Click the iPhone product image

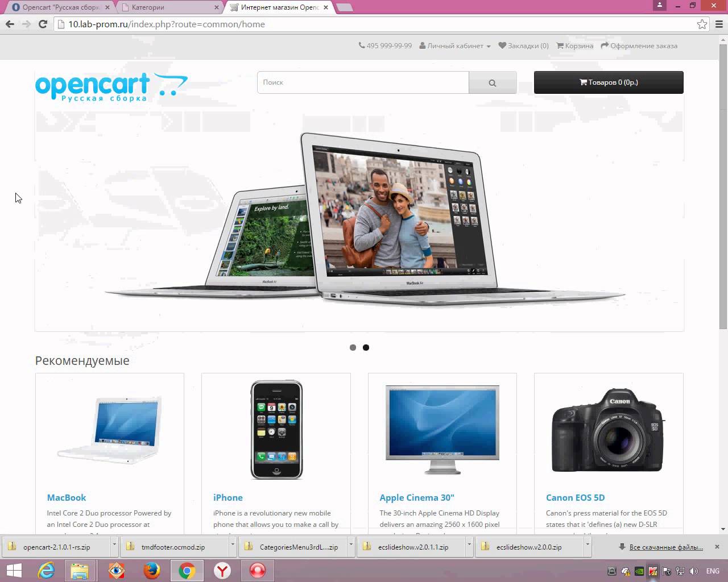pyautogui.click(x=276, y=430)
